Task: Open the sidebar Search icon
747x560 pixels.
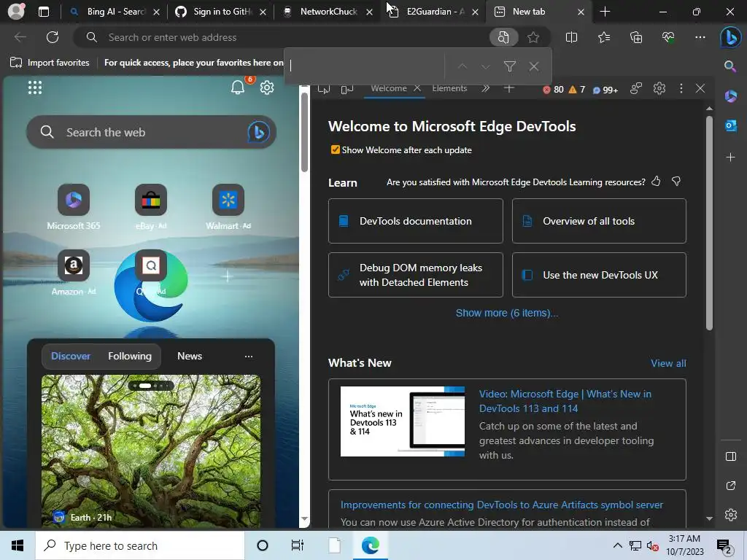Action: point(730,66)
